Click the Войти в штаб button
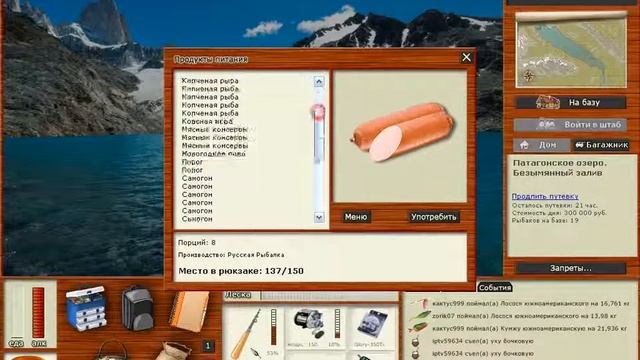This screenshot has width=640, height=360. [570, 125]
